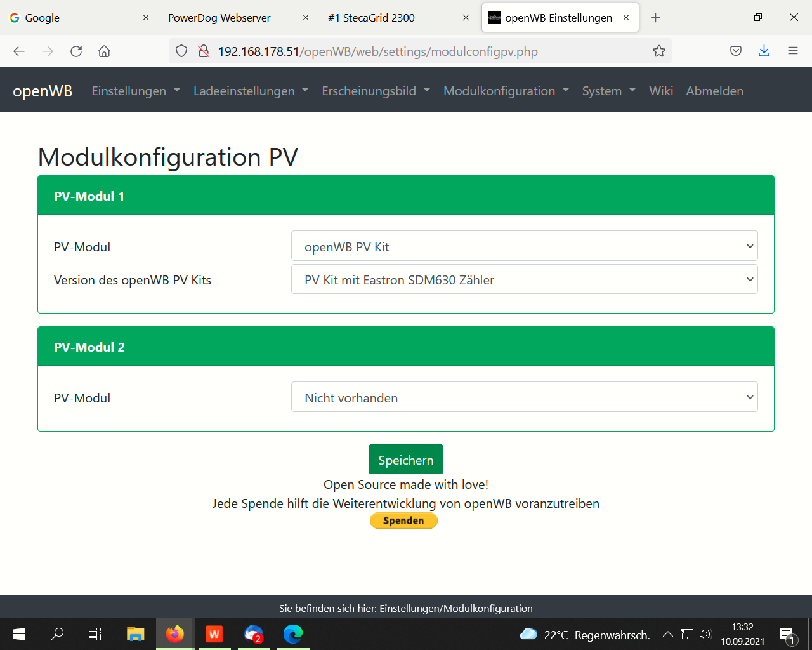Image resolution: width=812 pixels, height=650 pixels.
Task: Click the insecure connection padlock icon
Action: tap(204, 51)
